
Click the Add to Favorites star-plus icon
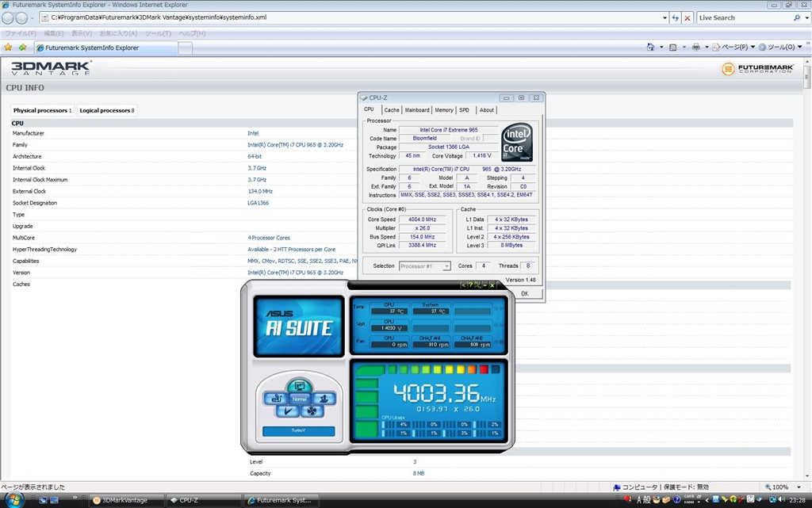[x=22, y=47]
